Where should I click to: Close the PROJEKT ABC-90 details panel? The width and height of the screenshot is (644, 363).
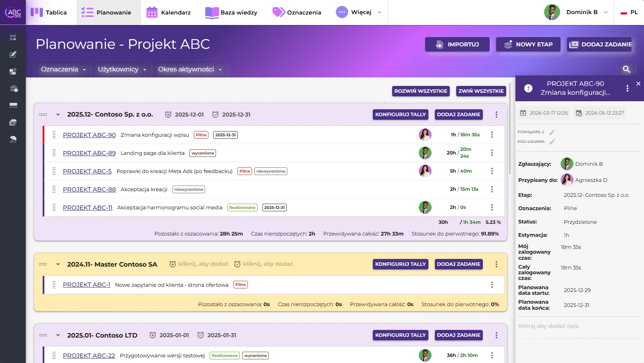coord(638,83)
